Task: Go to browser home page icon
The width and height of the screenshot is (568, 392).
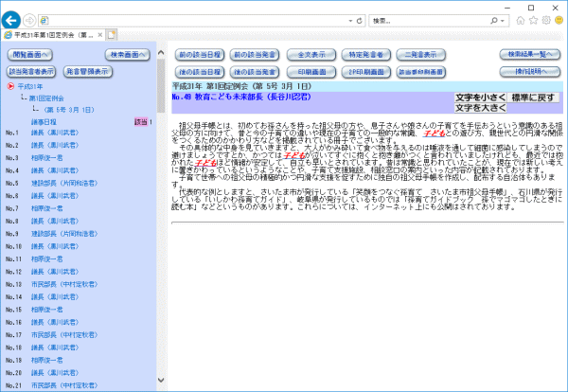Action: (520, 21)
